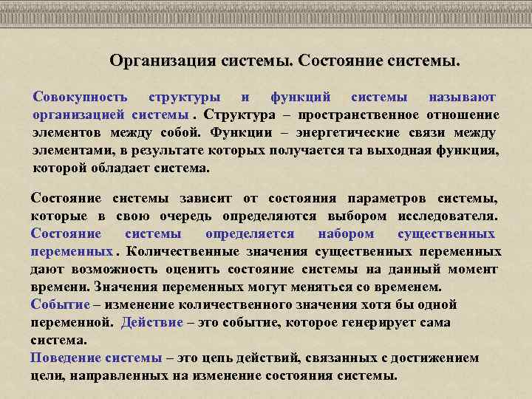Viewport: 532px width, 399px height.
Task: Click the blue term «Действие»
Action: (x=152, y=322)
